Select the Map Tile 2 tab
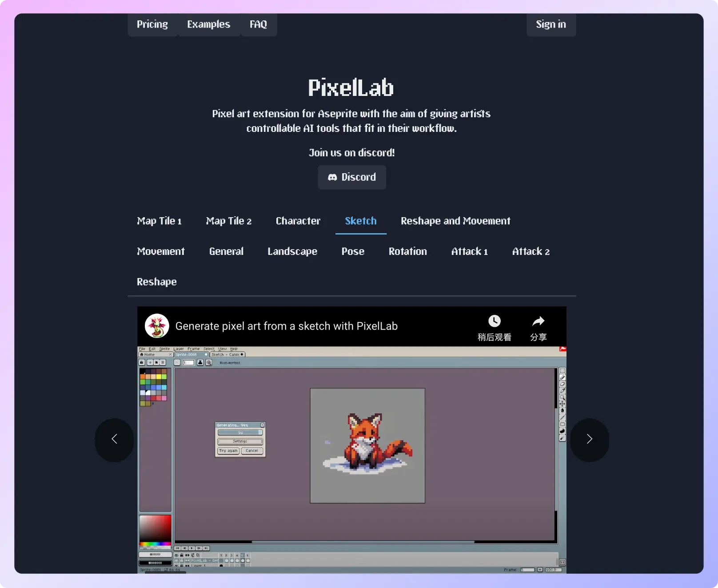 click(228, 221)
